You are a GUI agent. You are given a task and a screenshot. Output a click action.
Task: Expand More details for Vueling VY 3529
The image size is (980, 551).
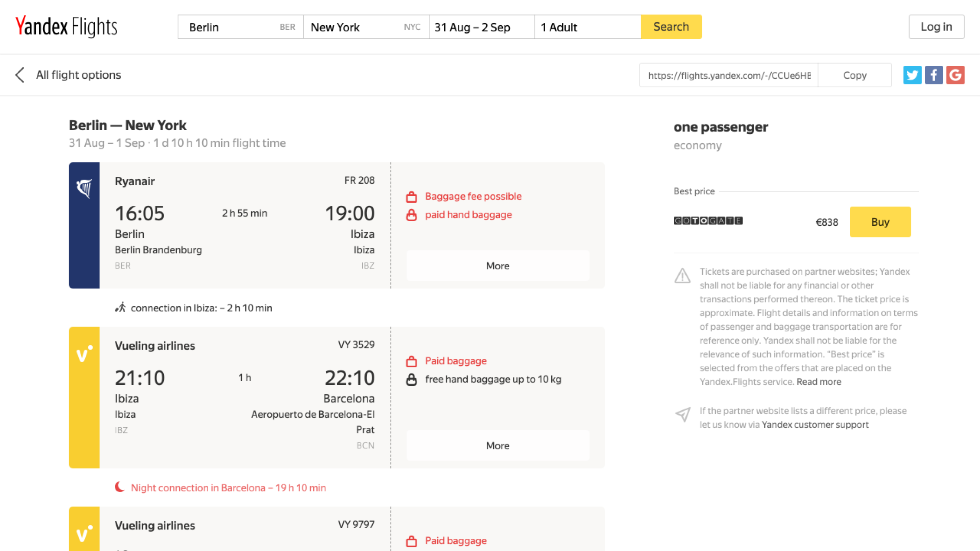coord(497,445)
